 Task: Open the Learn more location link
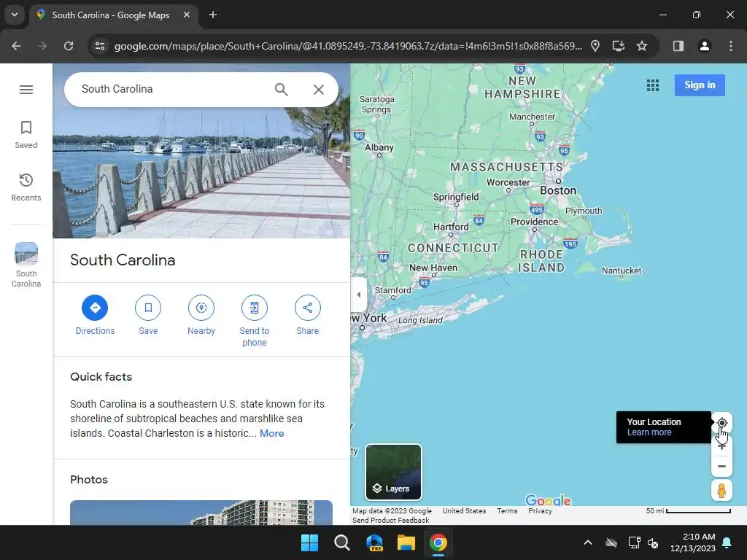[x=649, y=432]
